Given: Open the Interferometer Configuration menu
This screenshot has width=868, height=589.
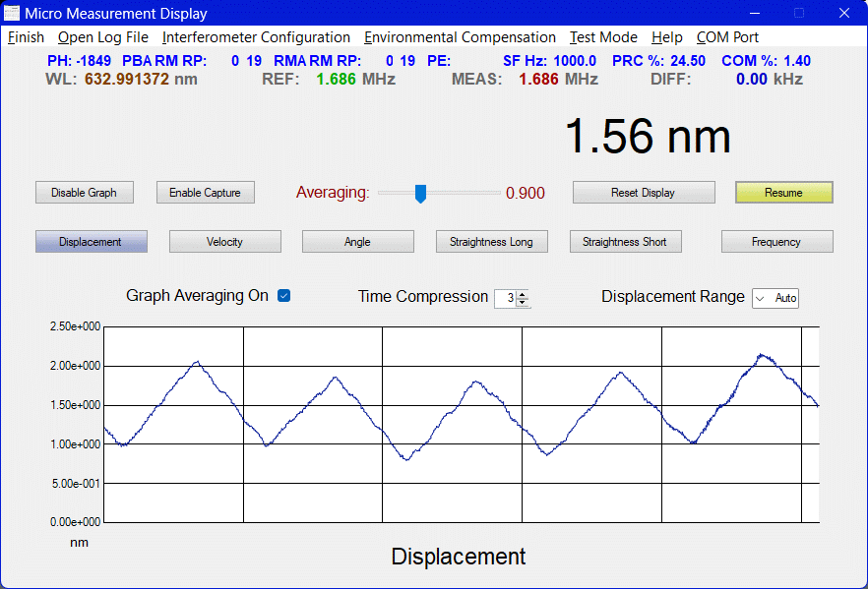Looking at the screenshot, I should coord(256,37).
